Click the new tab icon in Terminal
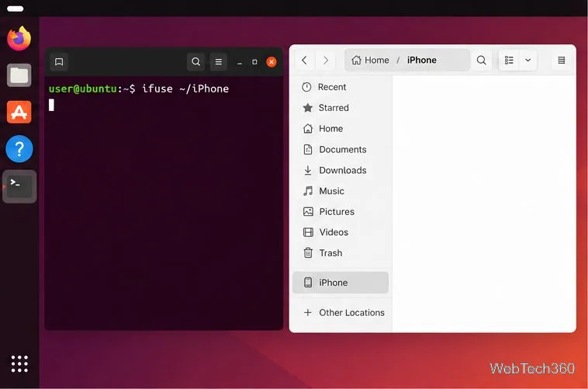The width and height of the screenshot is (588, 389). (59, 61)
